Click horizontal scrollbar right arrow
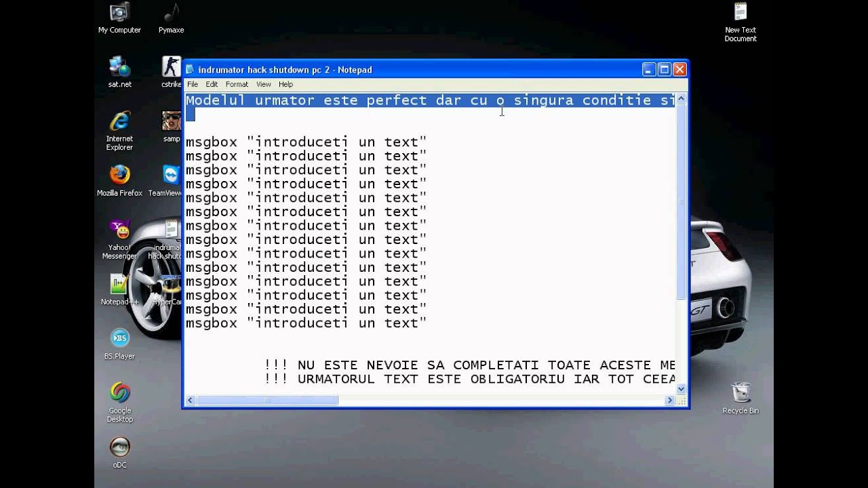Viewport: 868px width, 488px height. (x=670, y=401)
